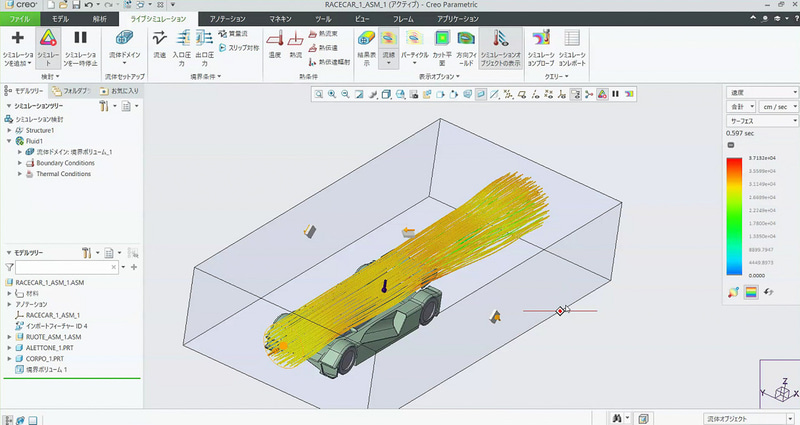Select ALETTONE_1.PRT in model tree

click(49, 347)
